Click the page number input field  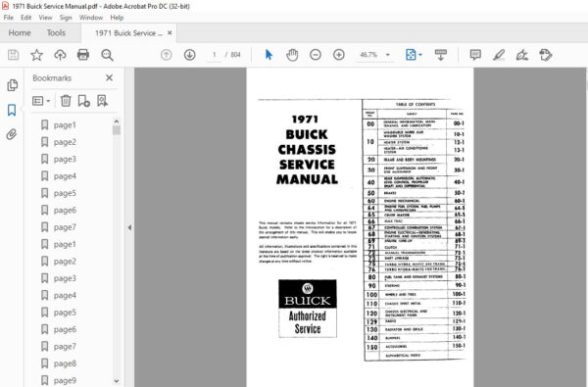[x=214, y=55]
